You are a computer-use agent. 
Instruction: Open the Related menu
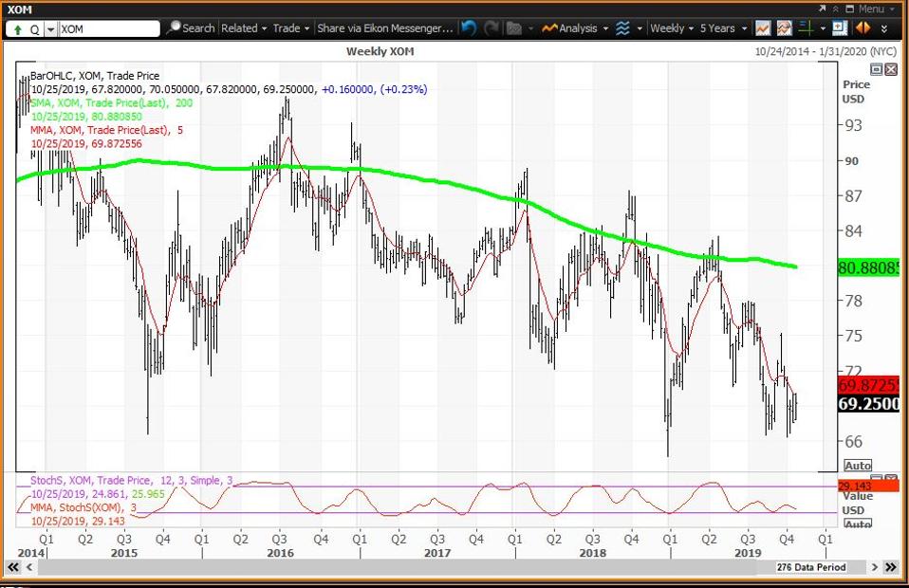[244, 28]
